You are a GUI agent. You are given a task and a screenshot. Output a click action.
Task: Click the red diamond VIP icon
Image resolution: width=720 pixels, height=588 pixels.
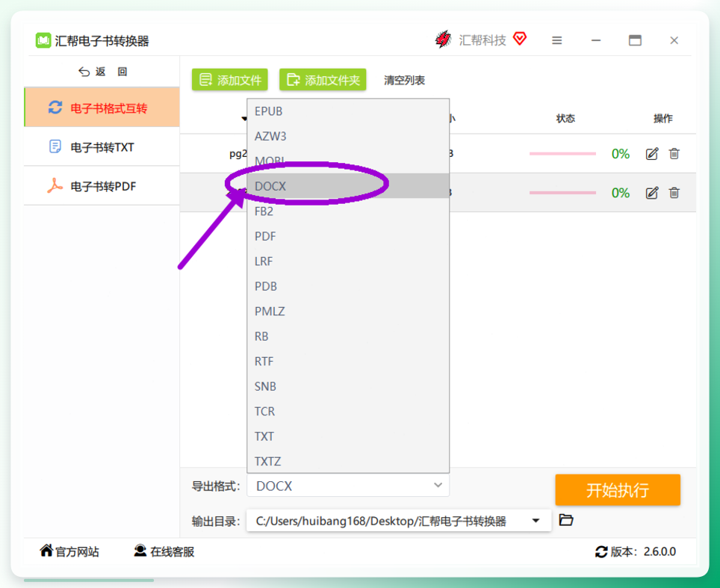[x=520, y=39]
